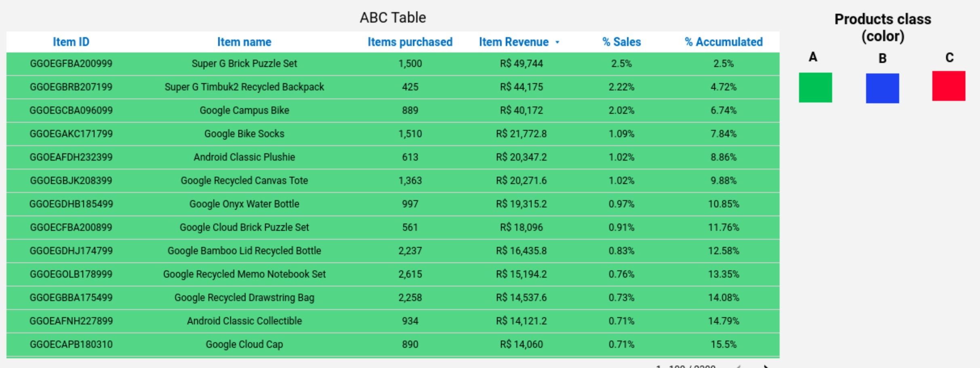The height and width of the screenshot is (368, 980).
Task: Sort table by Item ID header
Action: coord(71,42)
